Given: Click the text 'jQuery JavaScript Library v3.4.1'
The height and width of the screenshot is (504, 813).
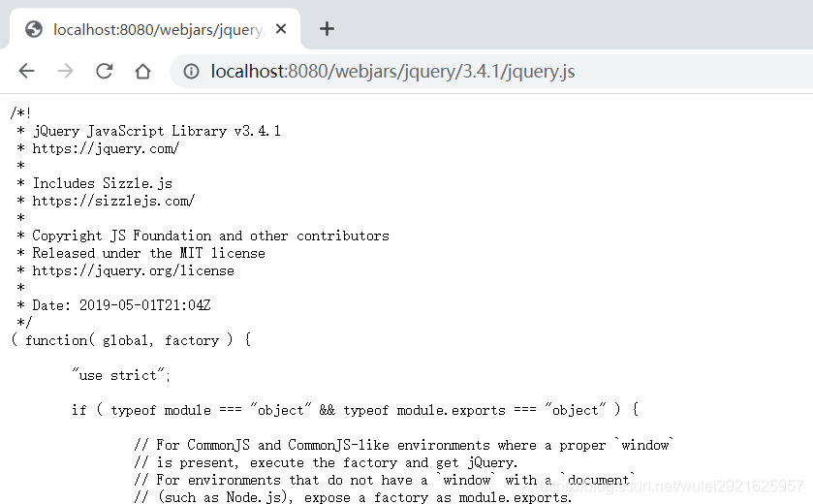Looking at the screenshot, I should click(x=156, y=131).
